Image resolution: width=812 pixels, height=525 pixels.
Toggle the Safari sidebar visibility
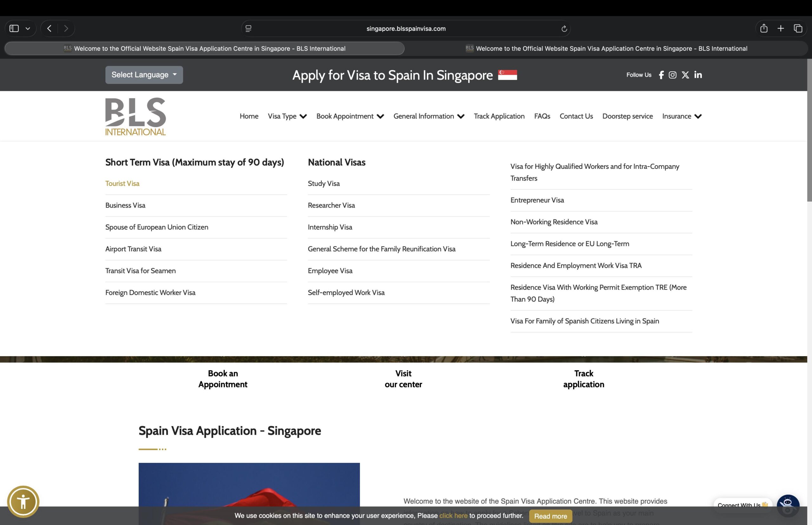click(x=14, y=28)
